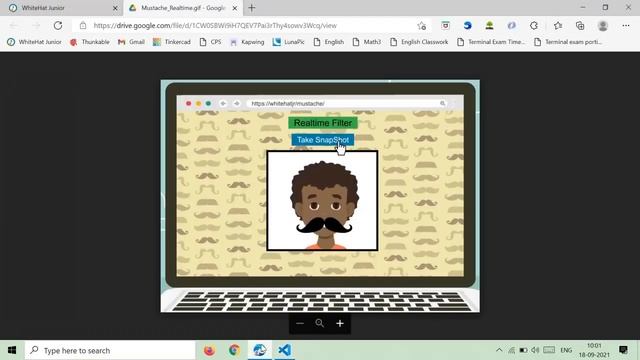Viewport: 640px width, 360px height.
Task: Open the Math3 bookmark
Action: pyautogui.click(x=367, y=42)
